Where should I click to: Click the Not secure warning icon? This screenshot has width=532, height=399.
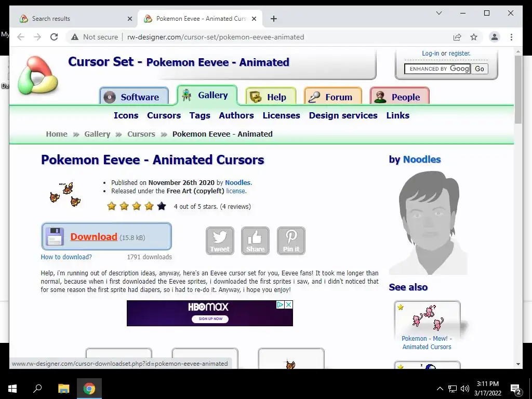click(x=75, y=37)
